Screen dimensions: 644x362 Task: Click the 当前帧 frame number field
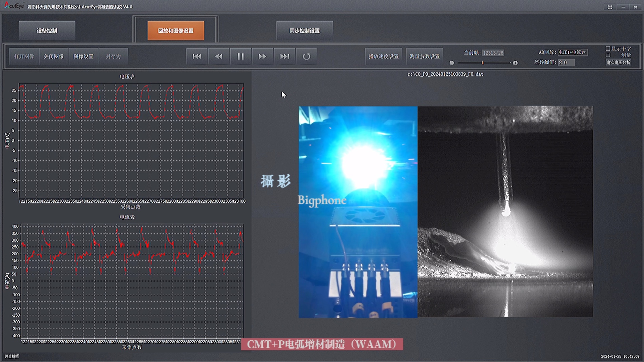[x=493, y=53]
